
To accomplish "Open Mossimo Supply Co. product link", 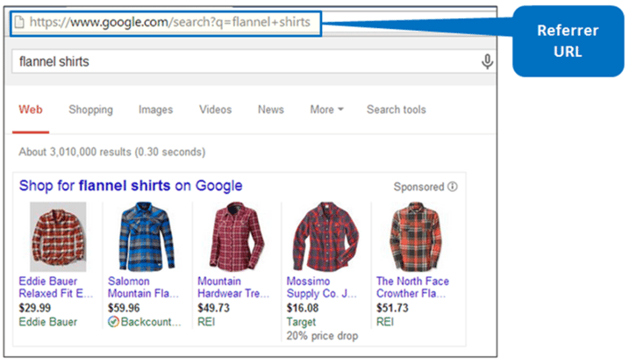I will tap(321, 288).
